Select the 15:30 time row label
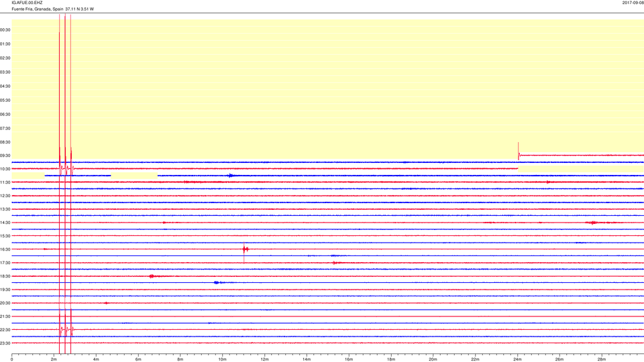The height and width of the screenshot is (362, 644). 5,236
